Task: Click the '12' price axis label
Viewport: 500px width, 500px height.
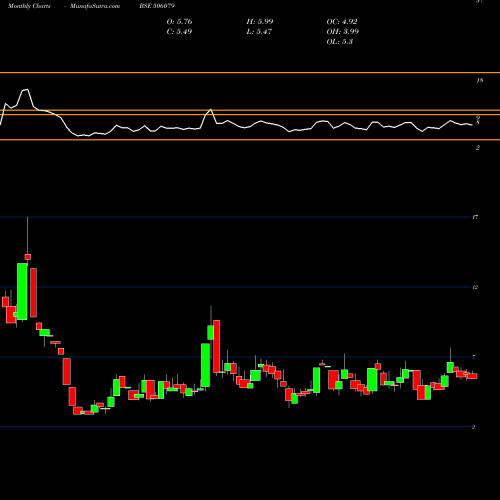Action: pyautogui.click(x=475, y=287)
